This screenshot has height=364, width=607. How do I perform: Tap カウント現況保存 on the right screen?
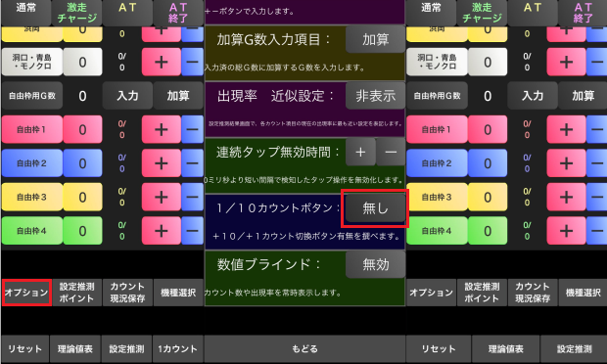533,293
